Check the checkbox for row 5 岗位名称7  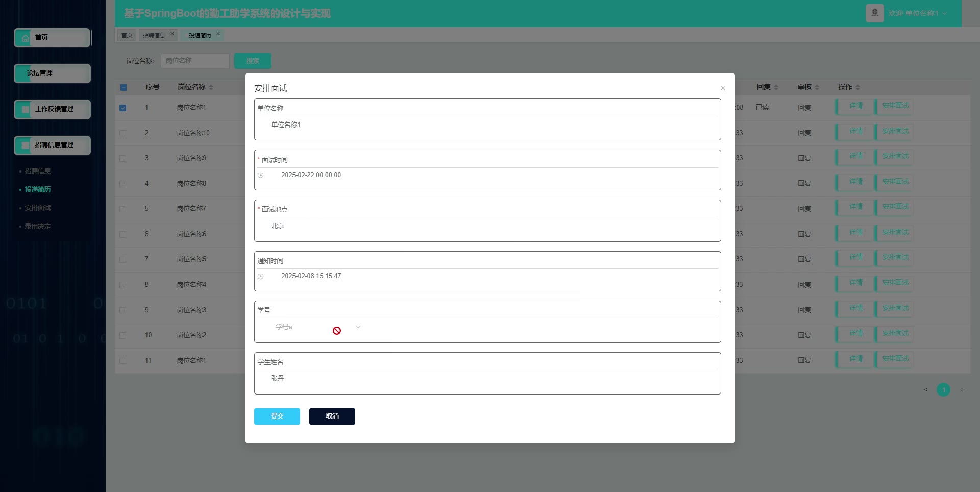pyautogui.click(x=123, y=209)
